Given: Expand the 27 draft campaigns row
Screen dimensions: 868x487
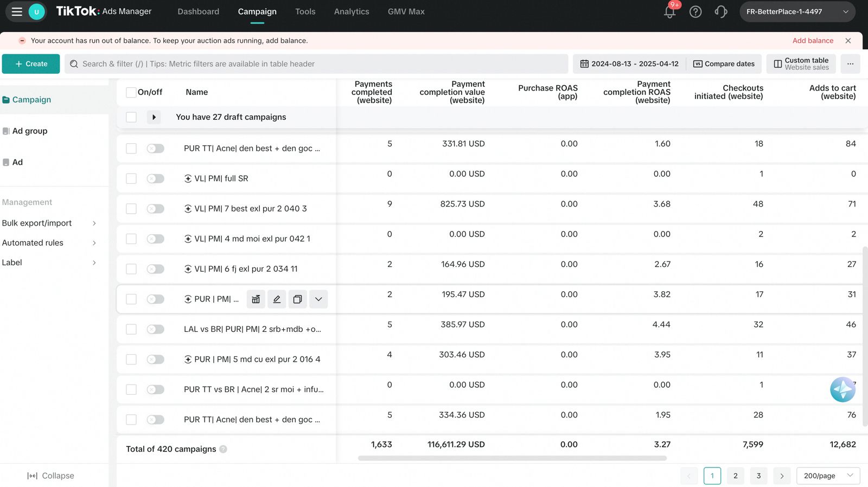Looking at the screenshot, I should click(154, 117).
